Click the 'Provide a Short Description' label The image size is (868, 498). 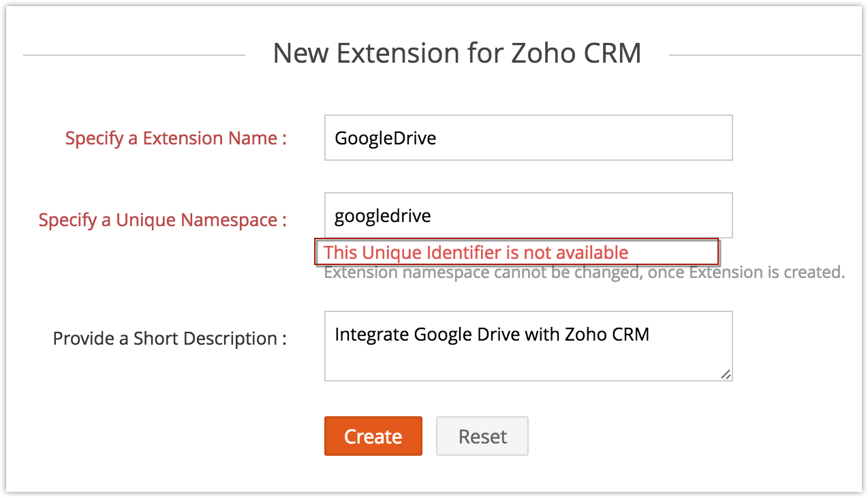pyautogui.click(x=170, y=339)
